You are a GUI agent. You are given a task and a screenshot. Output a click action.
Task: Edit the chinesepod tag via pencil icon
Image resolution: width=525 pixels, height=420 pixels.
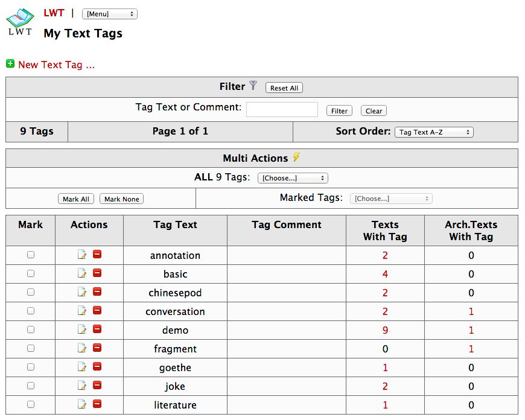82,292
